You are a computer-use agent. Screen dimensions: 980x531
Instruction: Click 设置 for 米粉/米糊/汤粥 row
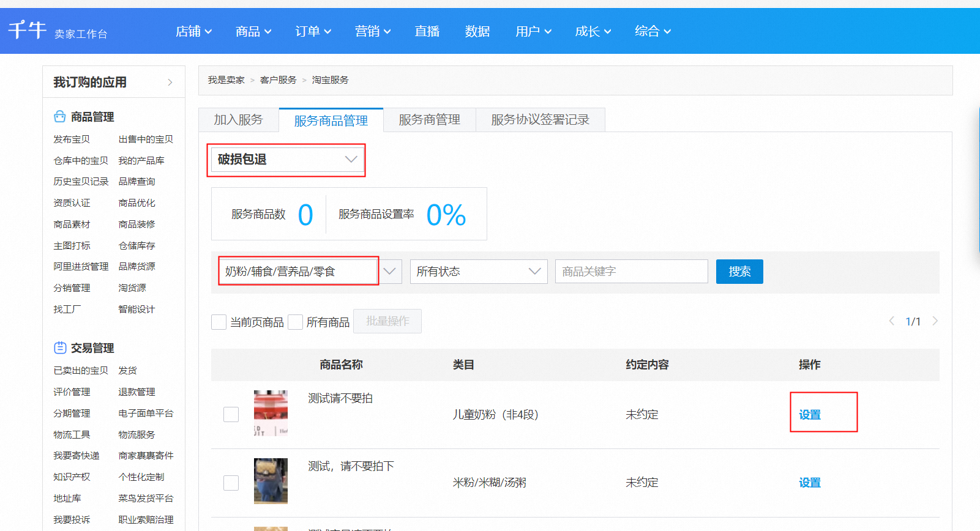(810, 483)
